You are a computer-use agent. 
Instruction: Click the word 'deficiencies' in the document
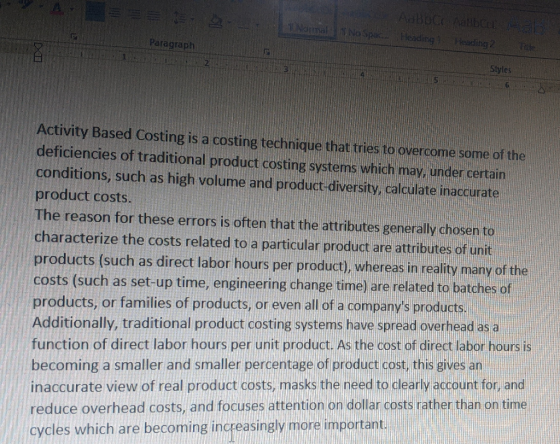[76, 153]
